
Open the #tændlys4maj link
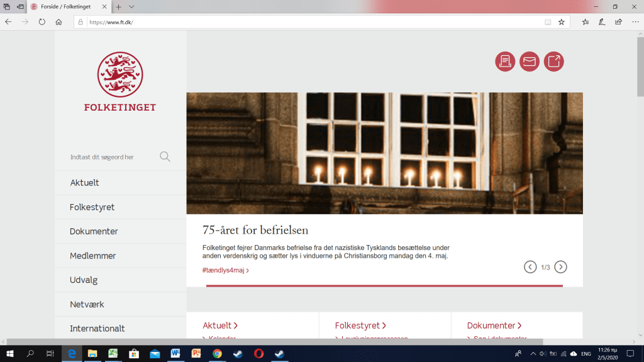tap(225, 270)
